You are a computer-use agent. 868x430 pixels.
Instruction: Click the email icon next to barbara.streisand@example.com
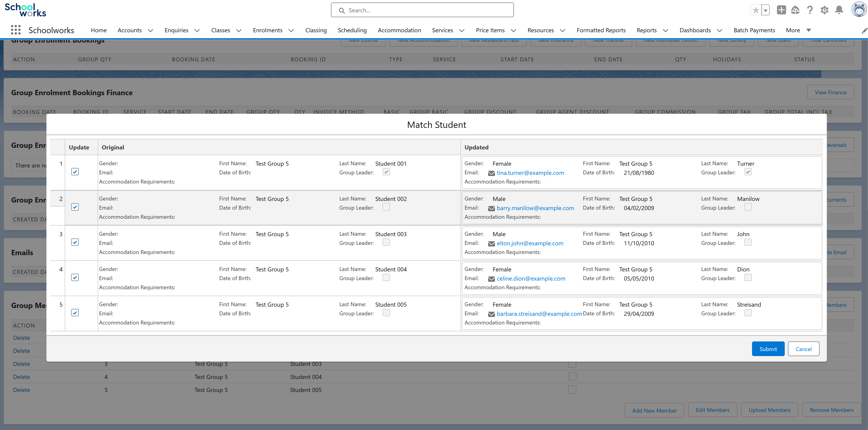[x=491, y=314]
